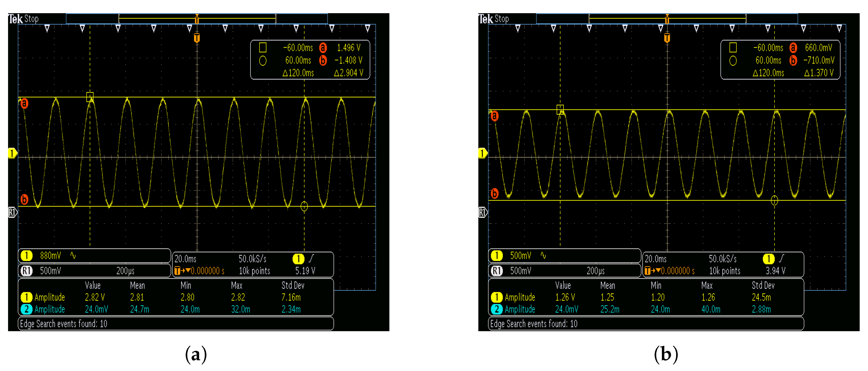This screenshot has height=371, width=868.
Task: Click channel 1 ground marker on right scope
Action: pos(482,153)
